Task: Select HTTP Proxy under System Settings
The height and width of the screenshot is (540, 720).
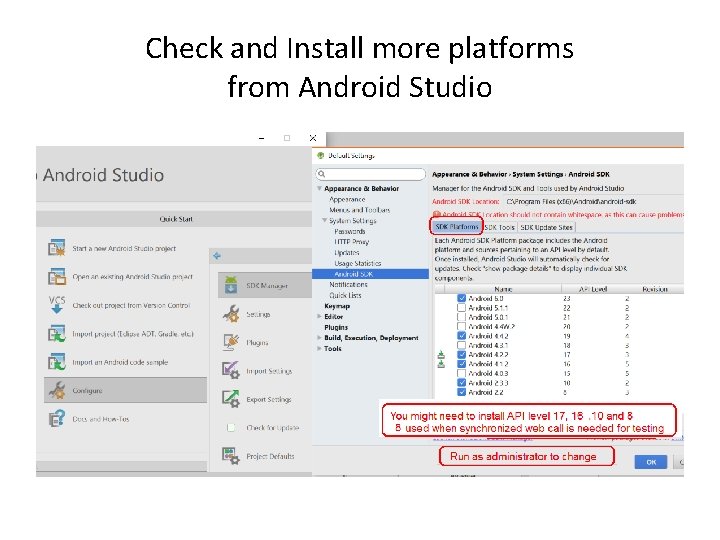Action: tap(352, 242)
